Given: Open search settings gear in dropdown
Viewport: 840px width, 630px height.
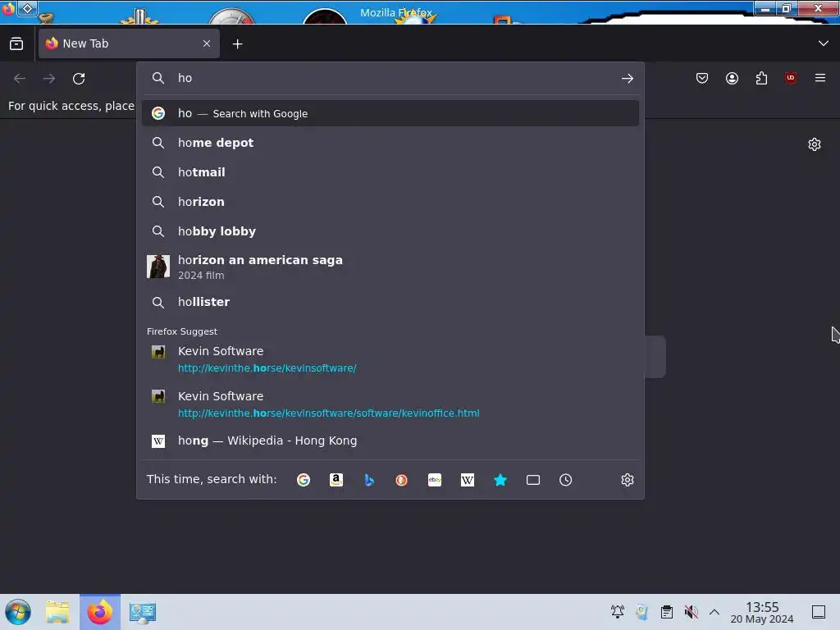Looking at the screenshot, I should [628, 480].
